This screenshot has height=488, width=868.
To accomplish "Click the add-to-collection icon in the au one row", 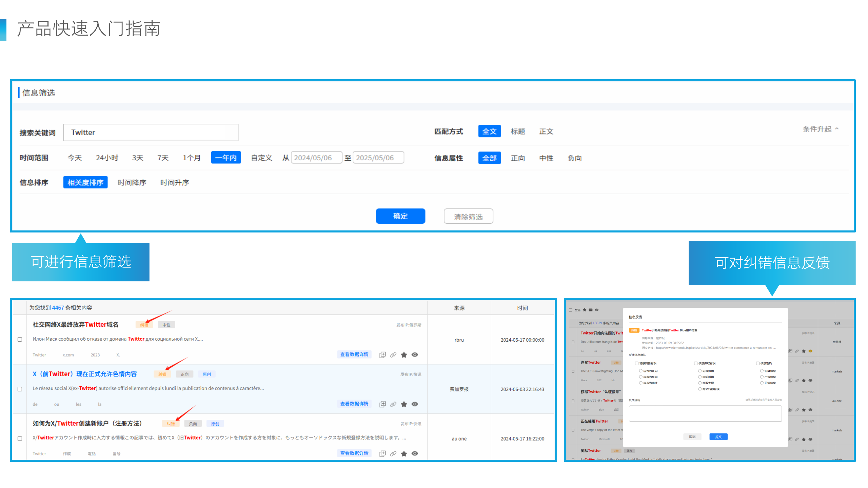I will pos(382,453).
